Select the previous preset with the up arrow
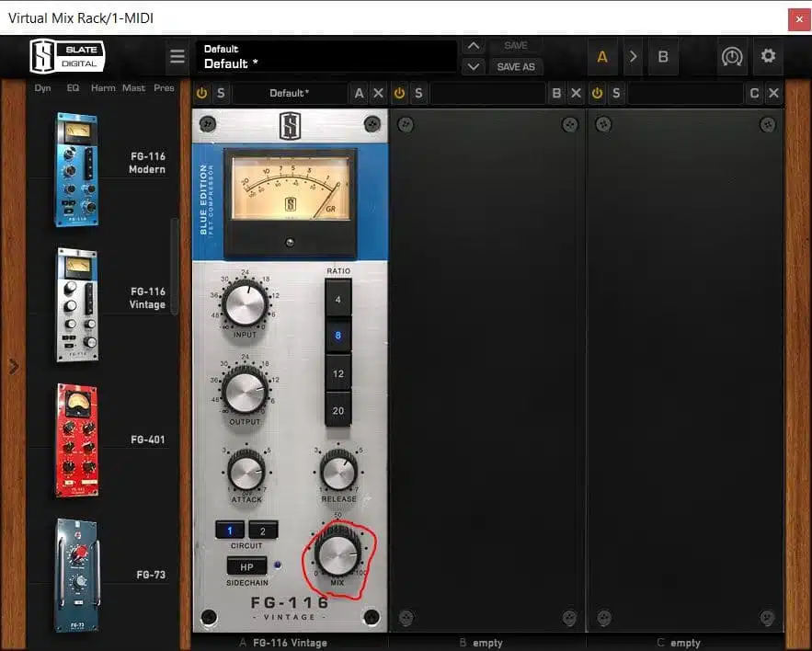Viewport: 812px width, 651px height. pos(474,46)
